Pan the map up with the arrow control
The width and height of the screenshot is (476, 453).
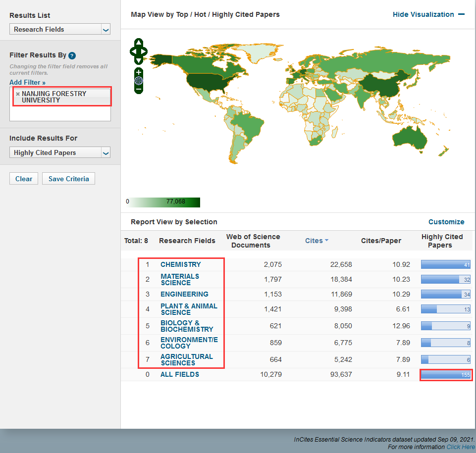(x=138, y=43)
